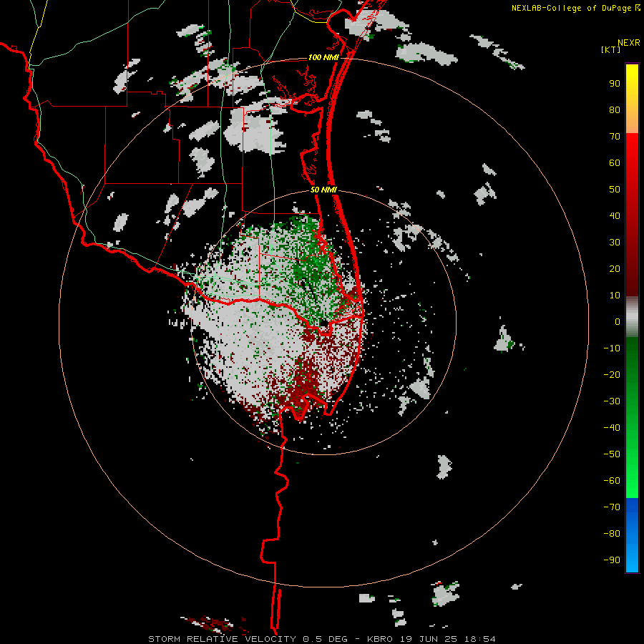Click the 19 JUN 25 date in caption
Screen dimensions: 644x644
tap(429, 639)
